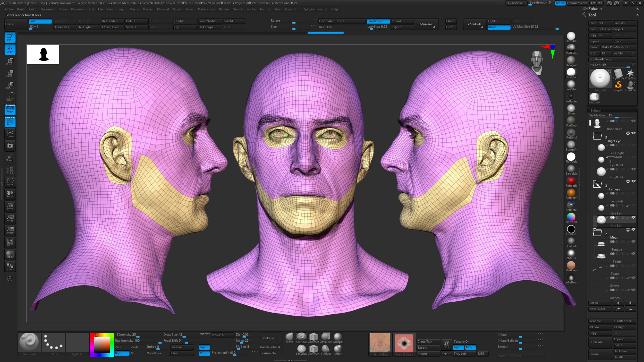This screenshot has width=644, height=362.
Task: Select the Standard brush
Action: (x=29, y=342)
